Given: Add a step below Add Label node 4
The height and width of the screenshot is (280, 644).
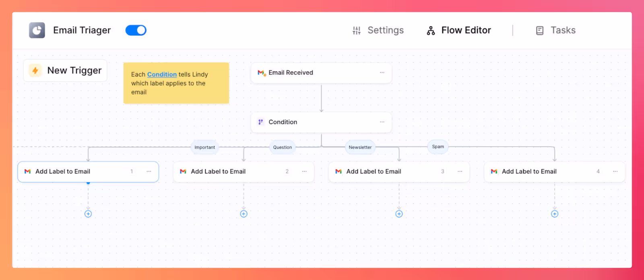Looking at the screenshot, I should point(555,214).
